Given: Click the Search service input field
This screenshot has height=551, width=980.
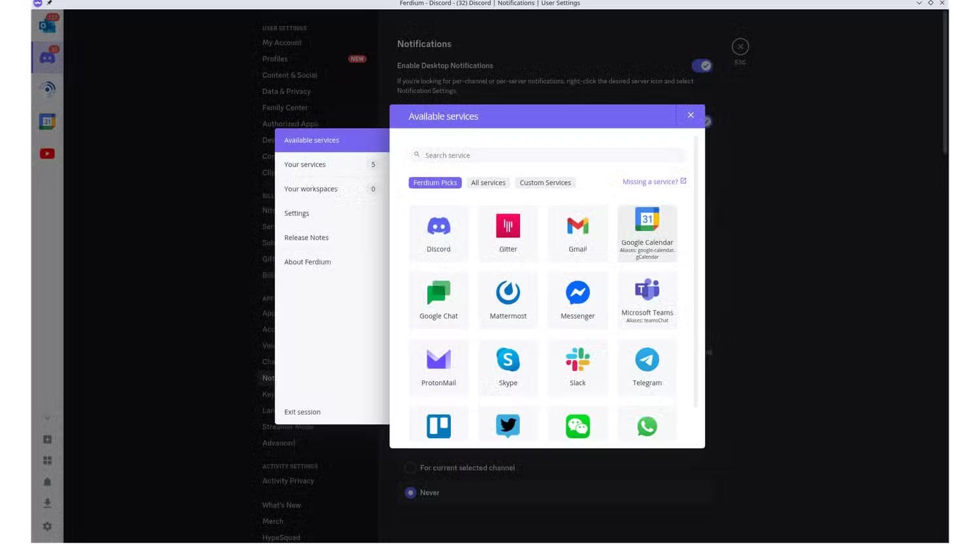Looking at the screenshot, I should coord(547,155).
